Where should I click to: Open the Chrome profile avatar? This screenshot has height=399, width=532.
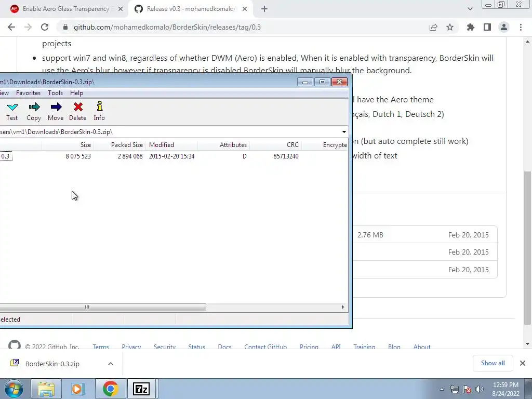pyautogui.click(x=504, y=27)
